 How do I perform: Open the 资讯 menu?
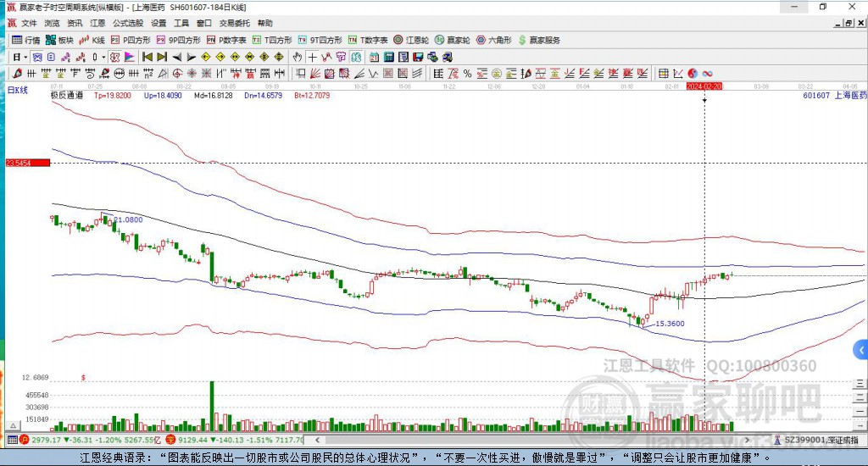click(x=75, y=23)
